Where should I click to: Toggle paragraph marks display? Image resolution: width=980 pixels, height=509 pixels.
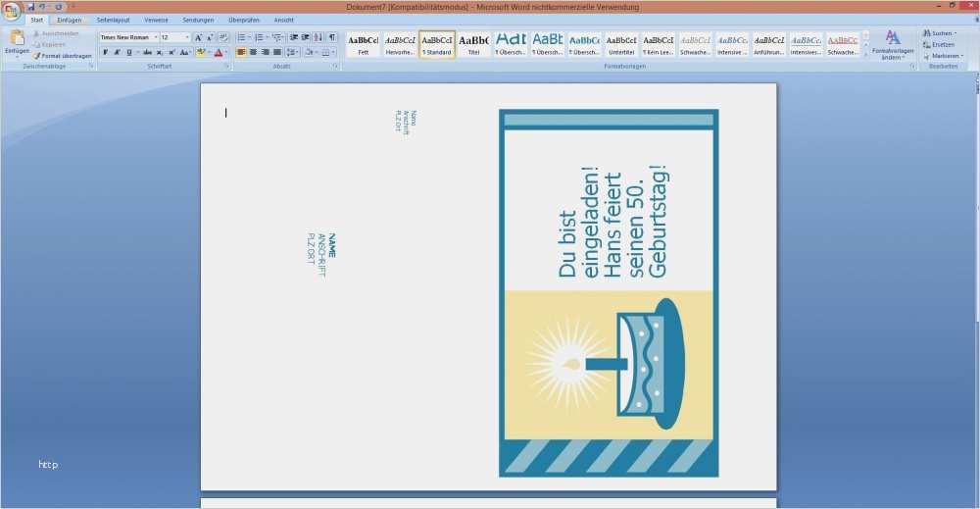(332, 37)
